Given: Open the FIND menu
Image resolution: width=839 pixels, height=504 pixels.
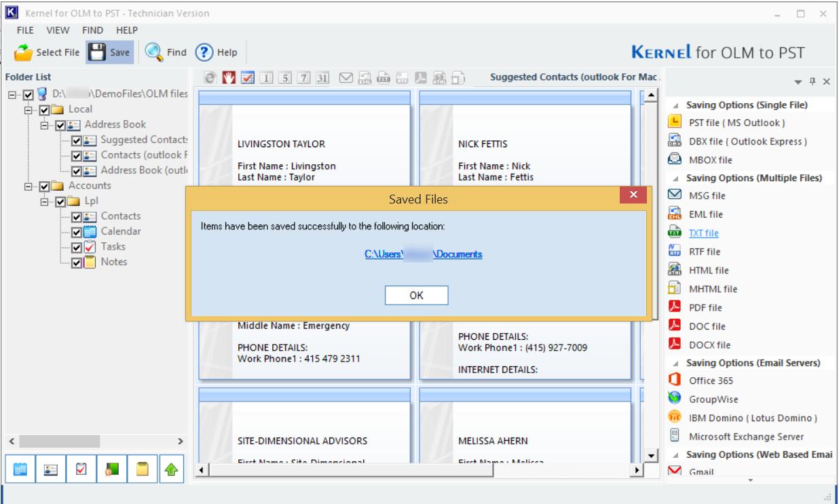Looking at the screenshot, I should (x=92, y=30).
